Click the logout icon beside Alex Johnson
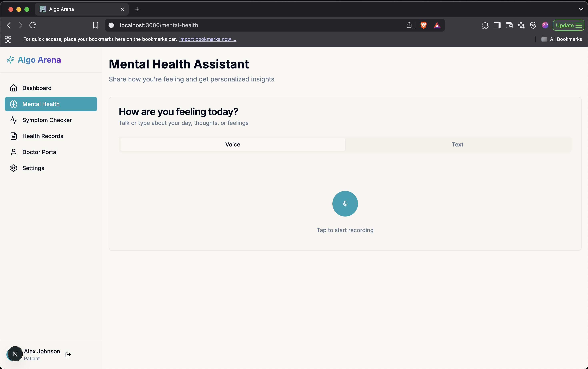This screenshot has height=369, width=588. click(68, 354)
